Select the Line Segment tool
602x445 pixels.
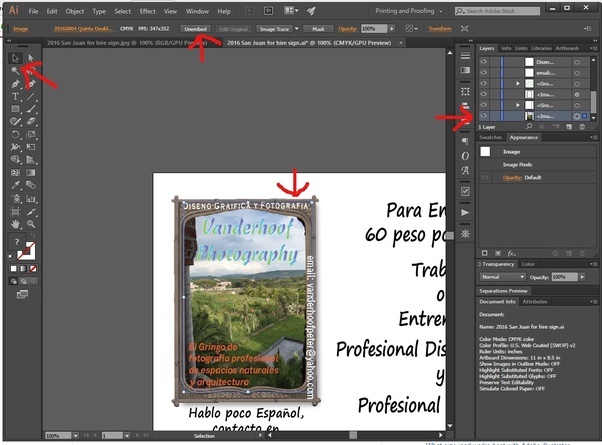pos(31,96)
